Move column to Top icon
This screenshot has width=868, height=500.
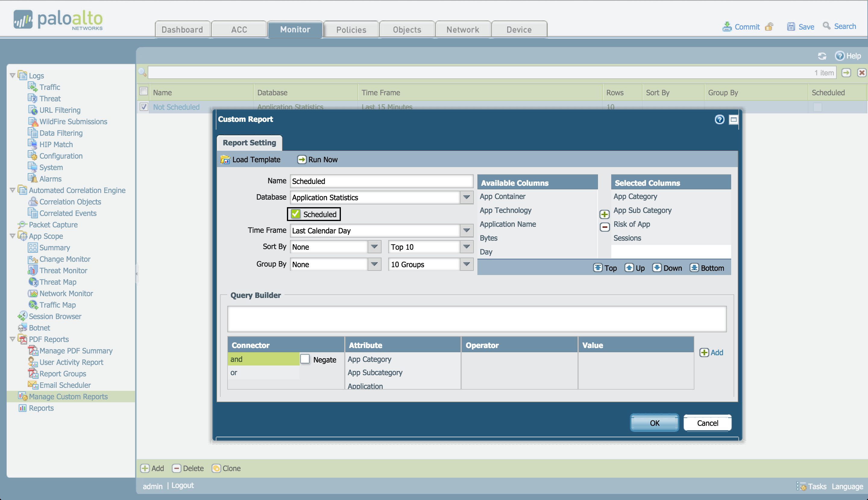(598, 268)
